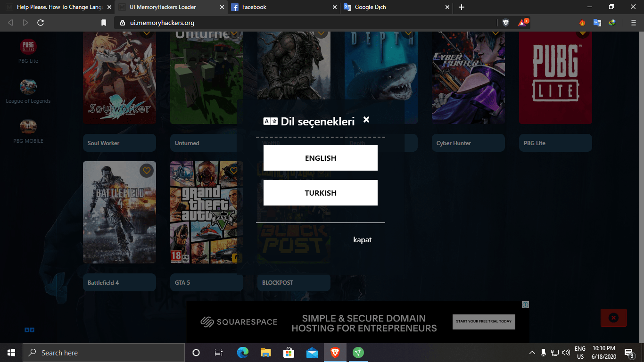Open the PBG MOBILE sidebar icon
644x362 pixels.
[x=28, y=127]
